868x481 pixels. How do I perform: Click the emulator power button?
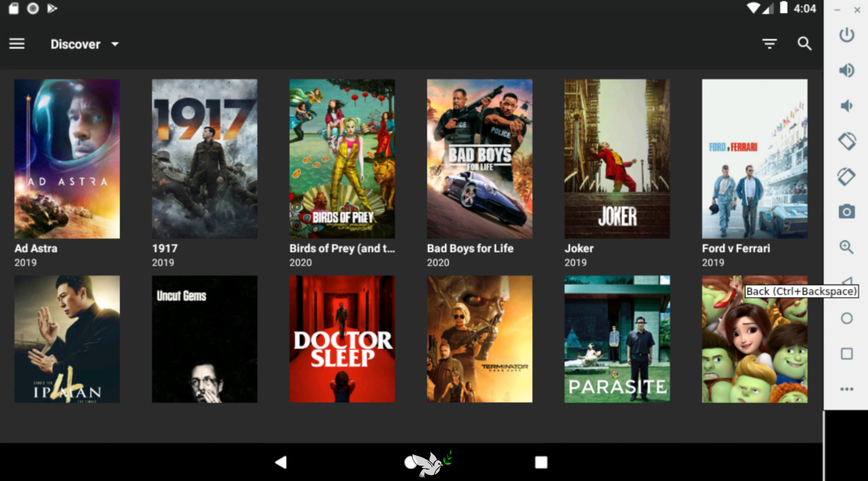846,35
